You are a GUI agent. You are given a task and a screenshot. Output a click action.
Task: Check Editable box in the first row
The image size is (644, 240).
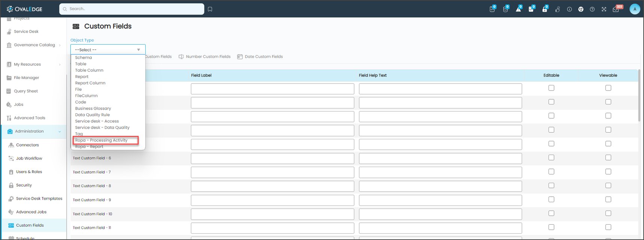(551, 88)
